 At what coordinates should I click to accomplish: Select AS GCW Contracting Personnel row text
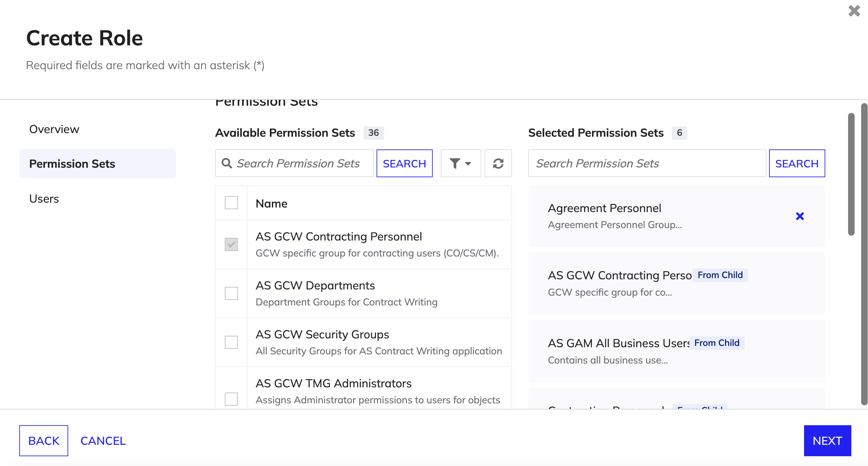339,237
